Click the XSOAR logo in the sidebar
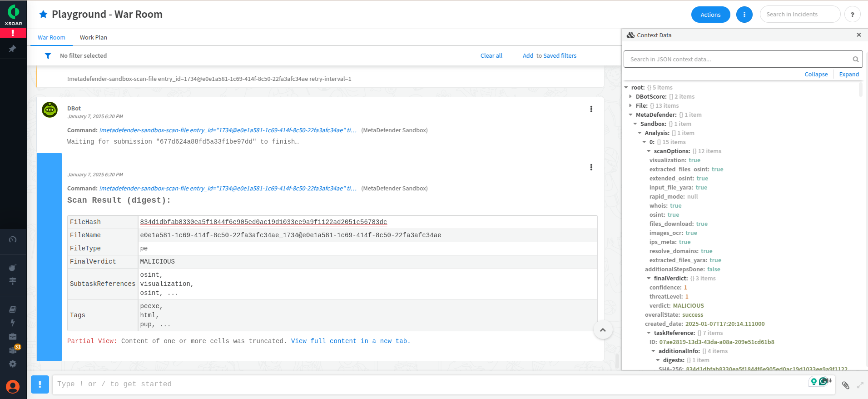 [13, 14]
